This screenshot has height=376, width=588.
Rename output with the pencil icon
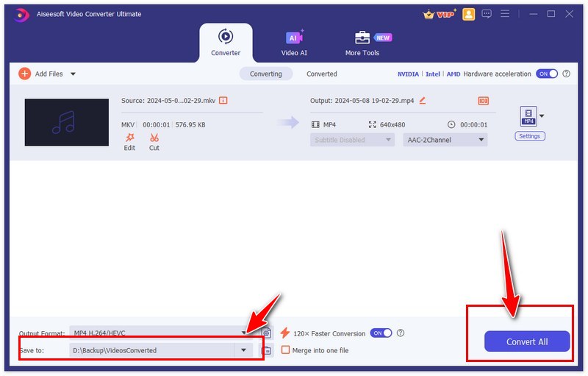(x=422, y=100)
